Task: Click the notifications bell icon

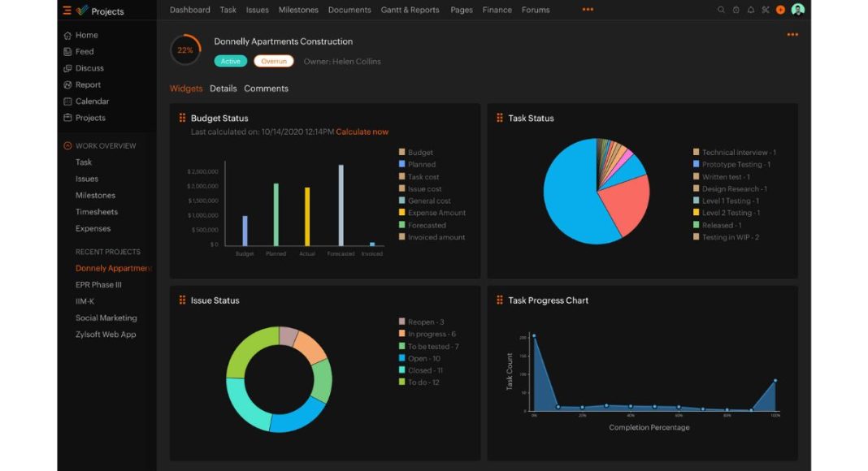Action: [751, 10]
